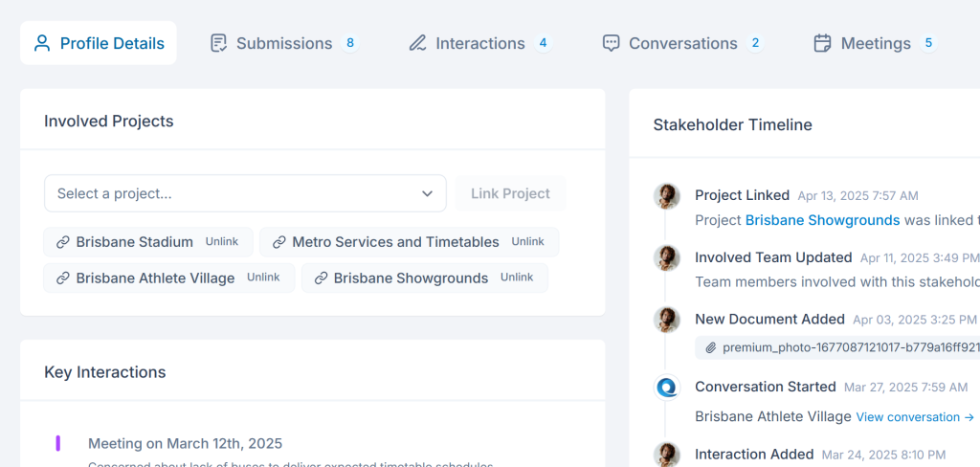Click the Conversations chat bubble icon
The height and width of the screenshot is (467, 980).
pos(612,43)
